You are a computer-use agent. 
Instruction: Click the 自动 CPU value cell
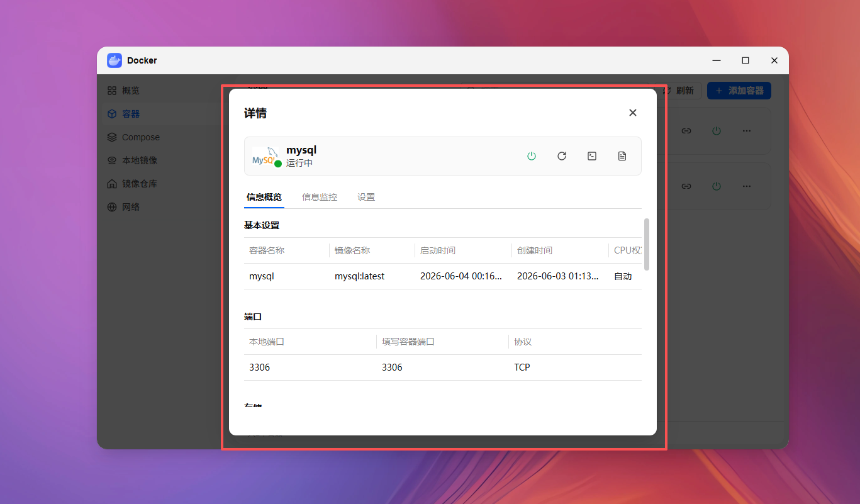[x=623, y=276]
